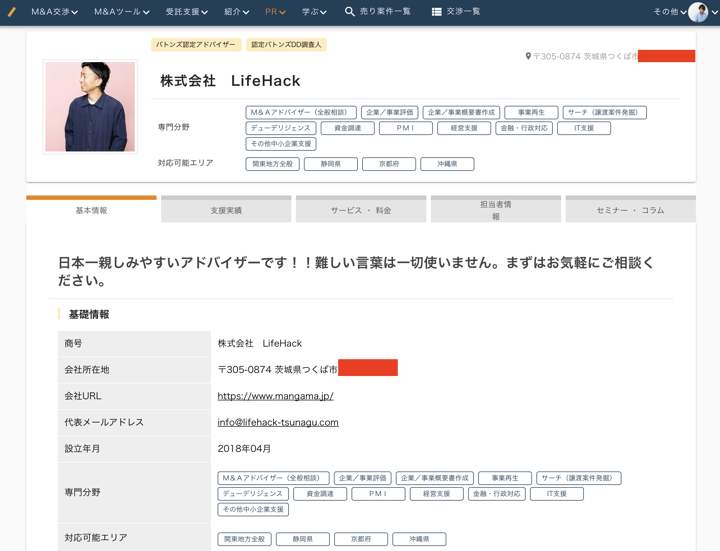The height and width of the screenshot is (551, 720).
Task: Click the info@lifehack-tsunagu.com email link
Action: pyautogui.click(x=278, y=422)
